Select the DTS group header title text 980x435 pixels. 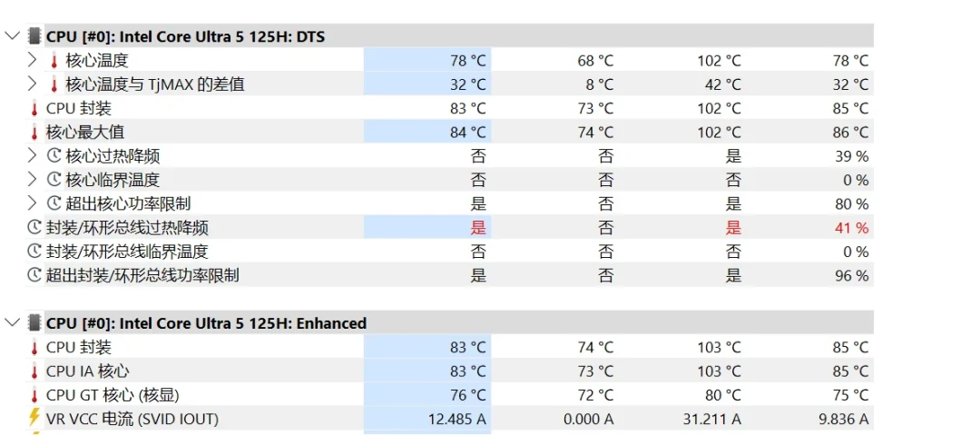tap(186, 37)
